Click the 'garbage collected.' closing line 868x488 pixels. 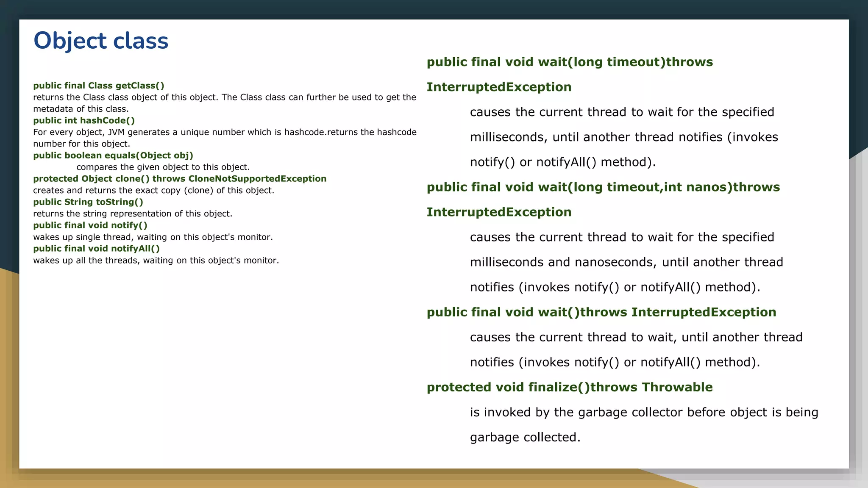click(x=525, y=437)
